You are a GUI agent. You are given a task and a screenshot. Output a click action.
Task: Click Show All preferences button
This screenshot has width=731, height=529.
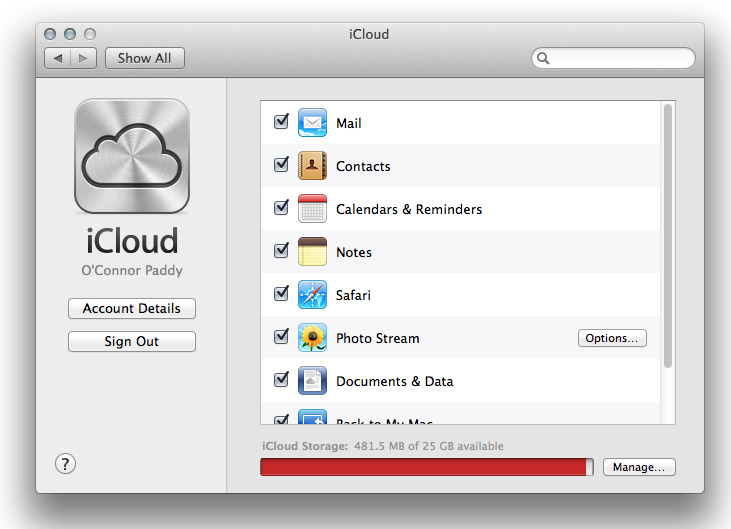145,58
